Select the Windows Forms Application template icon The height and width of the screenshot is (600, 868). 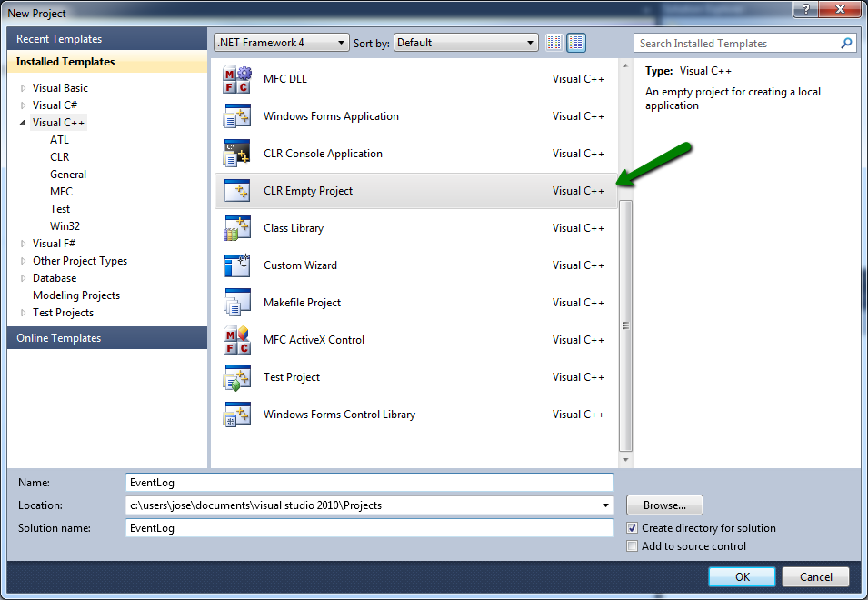[236, 115]
